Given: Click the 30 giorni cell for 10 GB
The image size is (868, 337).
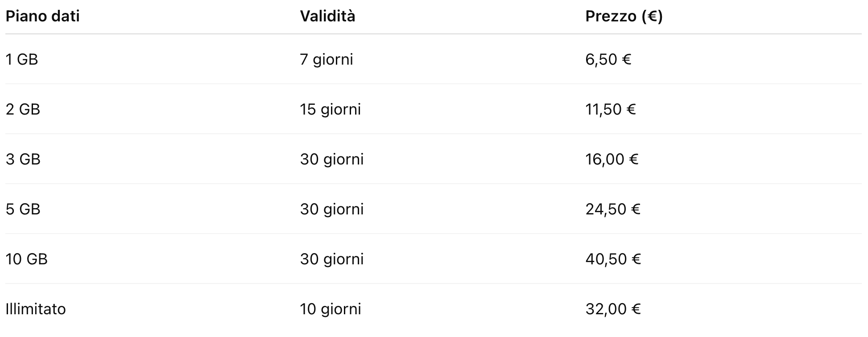Looking at the screenshot, I should 331,259.
